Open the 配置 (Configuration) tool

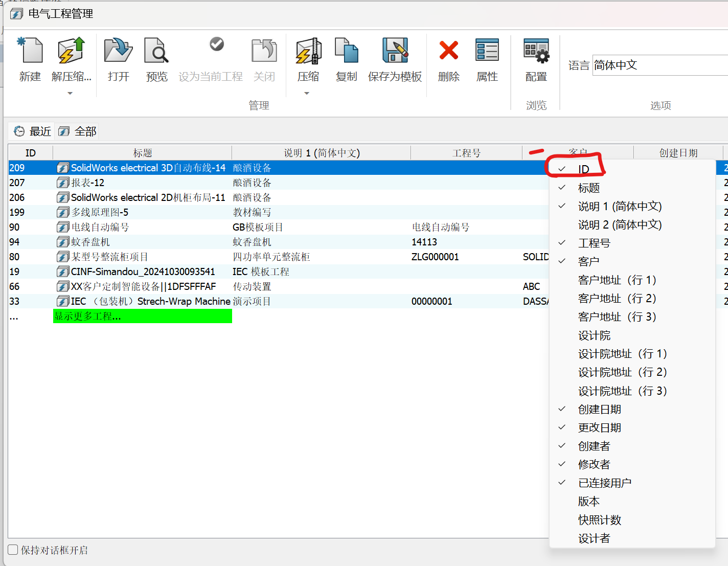[536, 52]
